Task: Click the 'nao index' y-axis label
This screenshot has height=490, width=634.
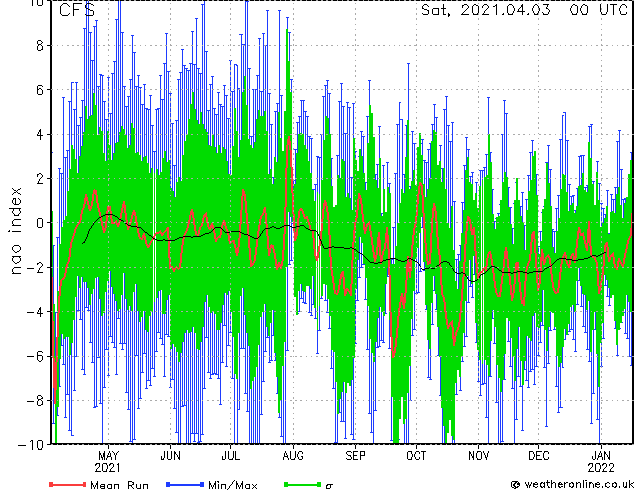Action: click(15, 230)
